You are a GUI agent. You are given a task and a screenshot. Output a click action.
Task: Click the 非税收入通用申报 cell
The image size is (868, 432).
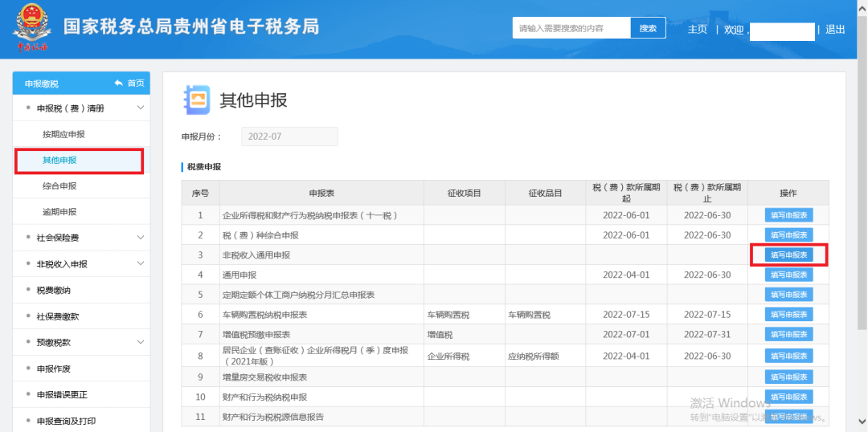[321, 255]
